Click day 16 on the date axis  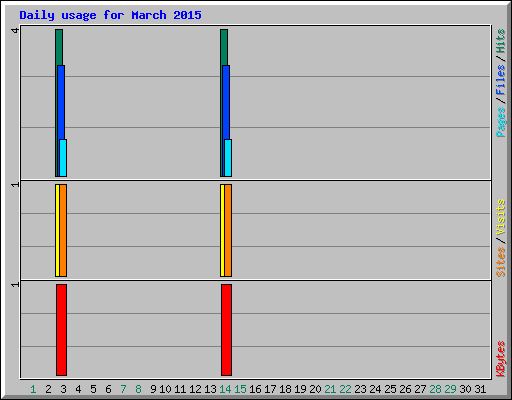point(255,389)
